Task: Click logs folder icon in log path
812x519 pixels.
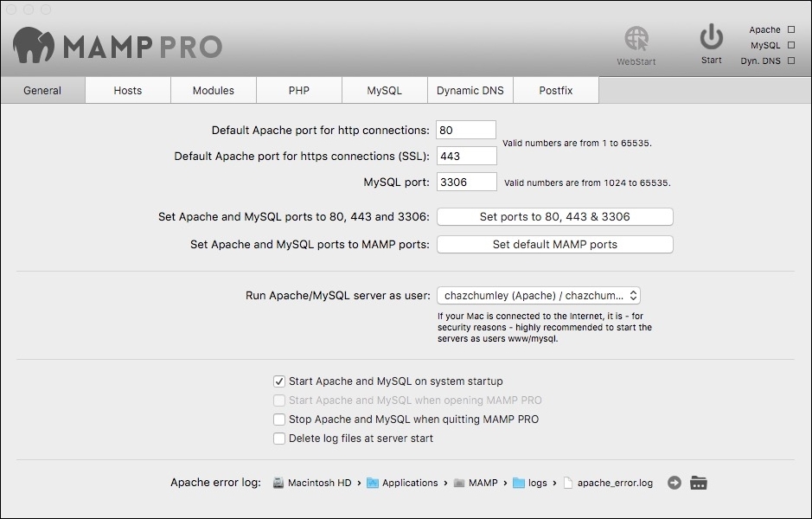Action: point(518,483)
